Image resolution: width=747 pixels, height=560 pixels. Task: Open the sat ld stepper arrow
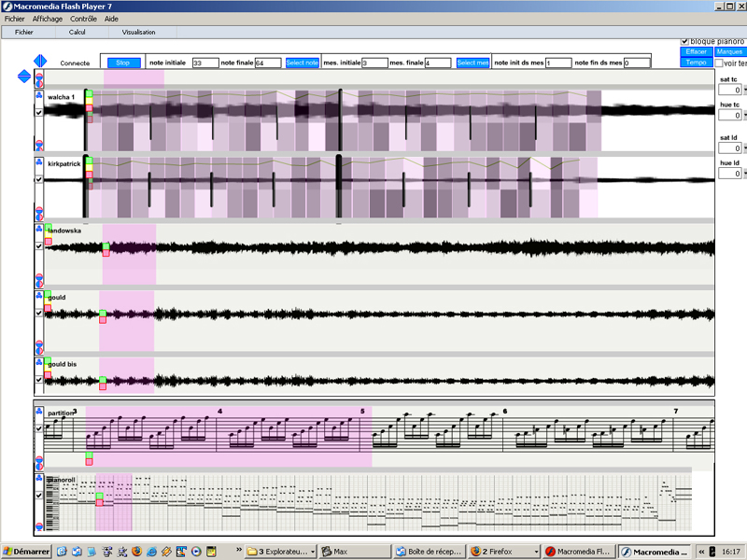744,148
